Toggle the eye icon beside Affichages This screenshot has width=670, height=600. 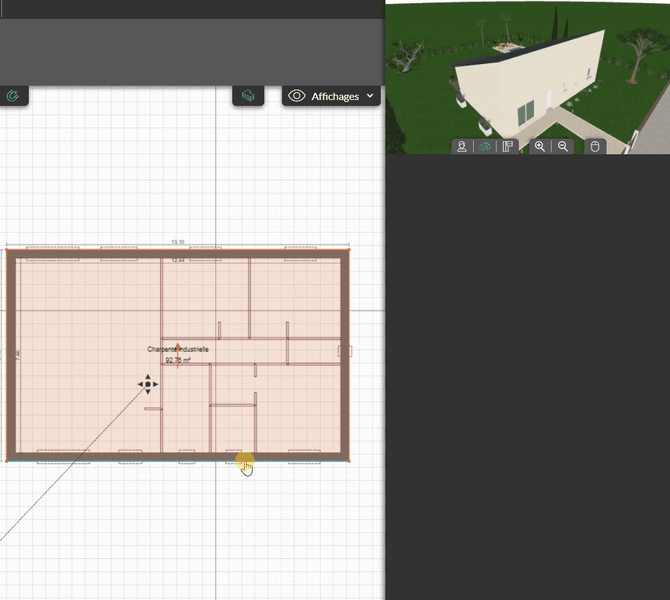pos(296,96)
